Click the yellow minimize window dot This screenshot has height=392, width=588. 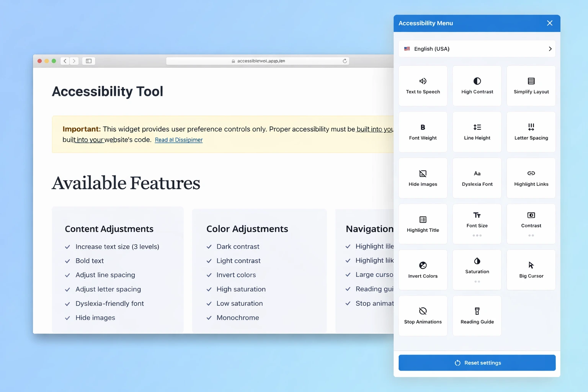point(47,61)
